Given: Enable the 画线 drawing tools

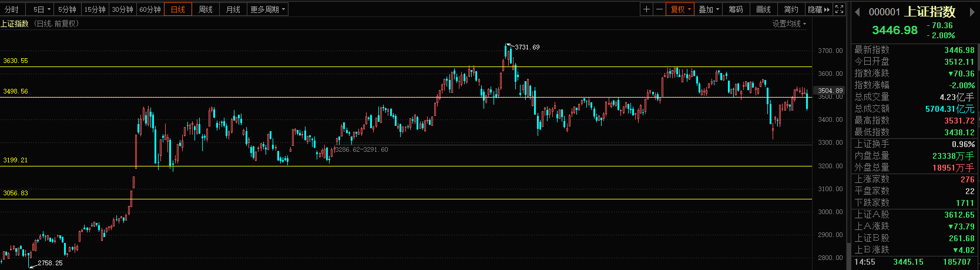Looking at the screenshot, I should (x=763, y=9).
